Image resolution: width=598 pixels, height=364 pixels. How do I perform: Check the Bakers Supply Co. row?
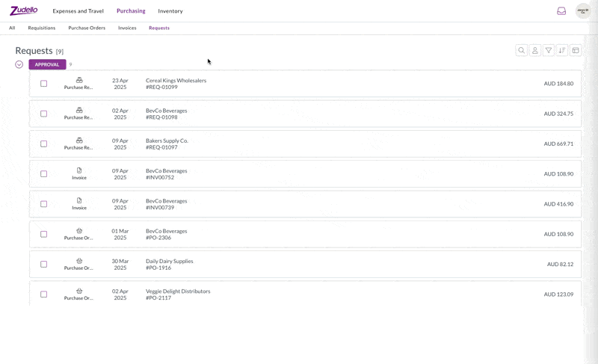[44, 144]
